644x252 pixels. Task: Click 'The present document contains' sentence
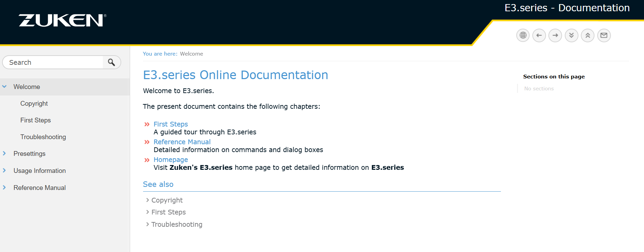(x=232, y=106)
